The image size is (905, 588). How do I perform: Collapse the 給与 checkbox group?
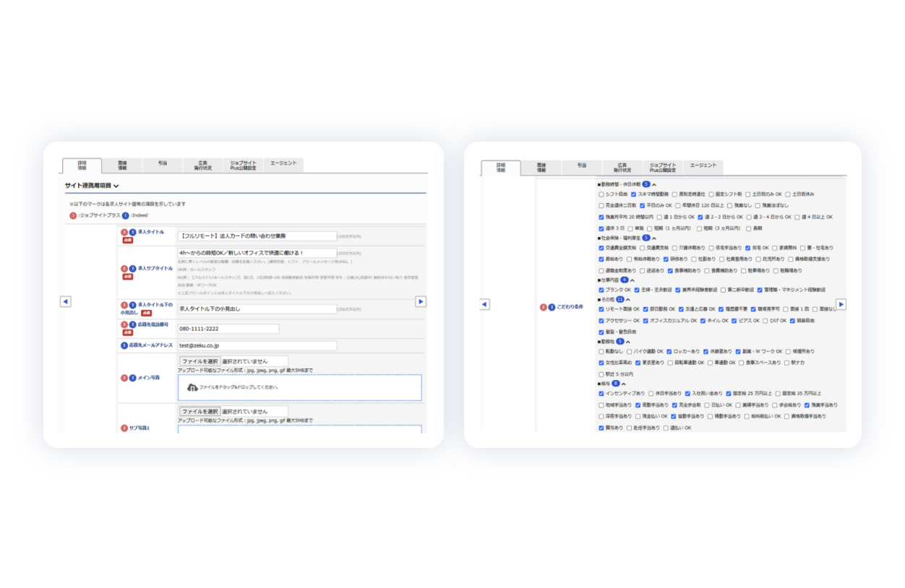pos(624,384)
